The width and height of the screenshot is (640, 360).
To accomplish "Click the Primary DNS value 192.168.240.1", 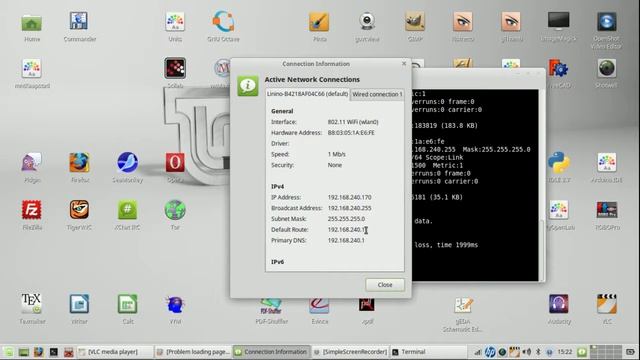I will [346, 240].
